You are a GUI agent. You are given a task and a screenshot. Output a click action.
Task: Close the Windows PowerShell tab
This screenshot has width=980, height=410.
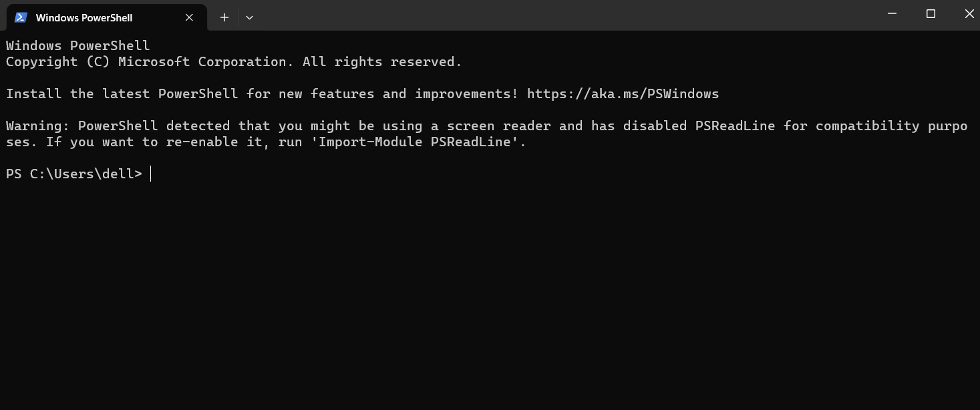pyautogui.click(x=189, y=17)
